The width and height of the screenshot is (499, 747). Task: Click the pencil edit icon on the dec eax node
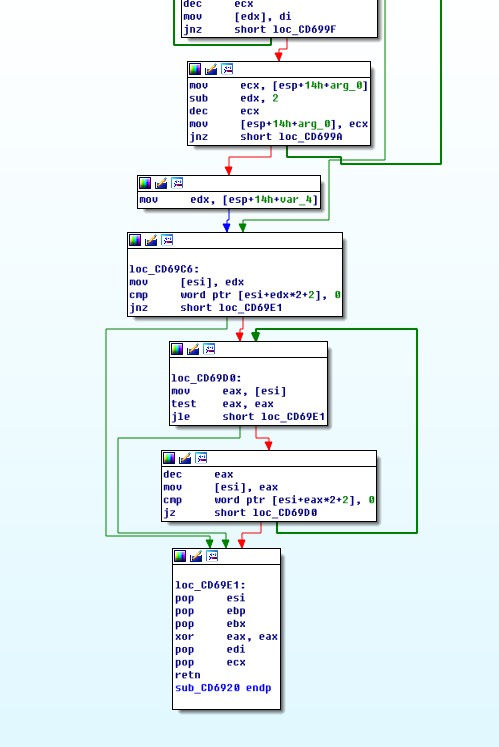(x=184, y=458)
